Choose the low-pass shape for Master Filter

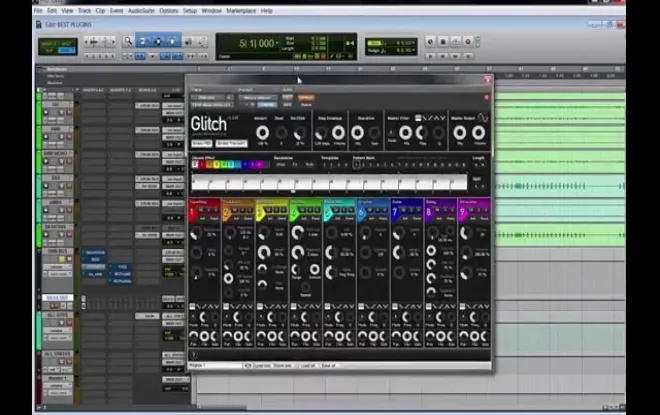(x=424, y=118)
